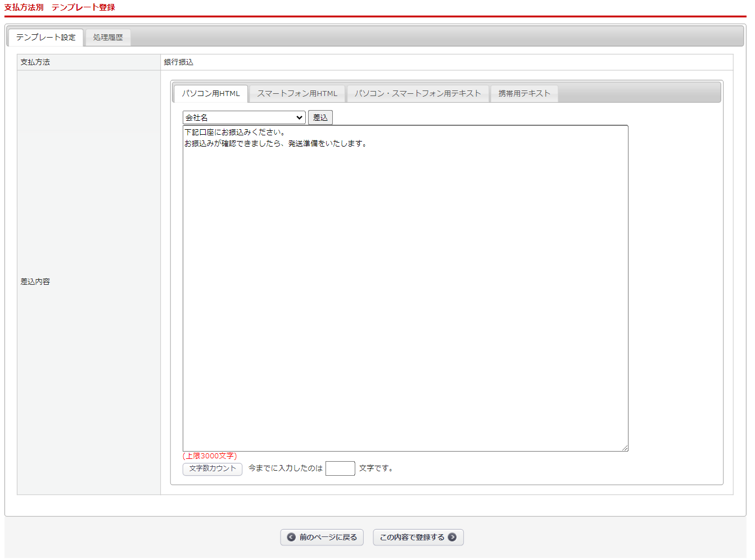Viewport: 755px width, 560px height.
Task: Click the 差込 insert button
Action: point(320,117)
